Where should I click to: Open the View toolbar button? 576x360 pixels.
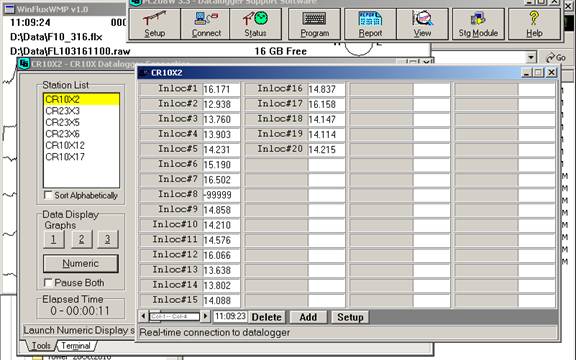click(x=422, y=24)
